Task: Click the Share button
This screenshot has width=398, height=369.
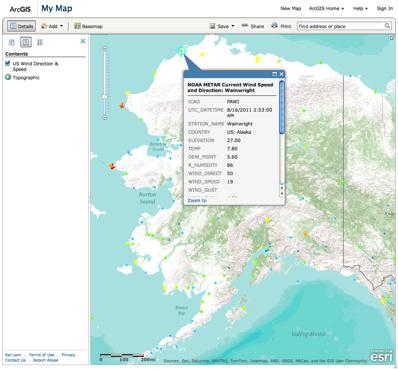Action: click(253, 26)
